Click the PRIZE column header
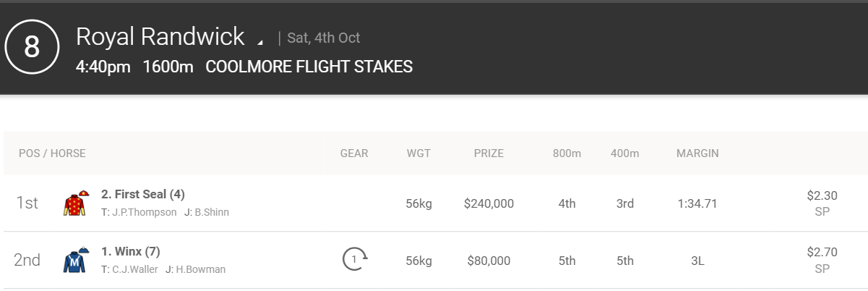868x291 pixels. coord(489,153)
